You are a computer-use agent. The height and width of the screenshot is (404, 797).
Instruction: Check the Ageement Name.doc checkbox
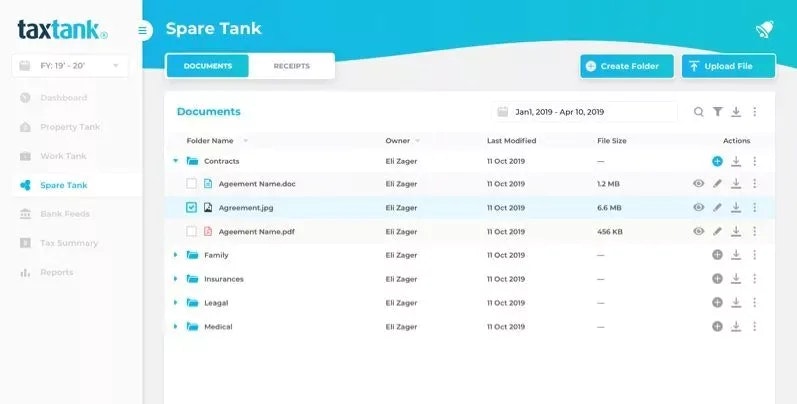pos(191,183)
